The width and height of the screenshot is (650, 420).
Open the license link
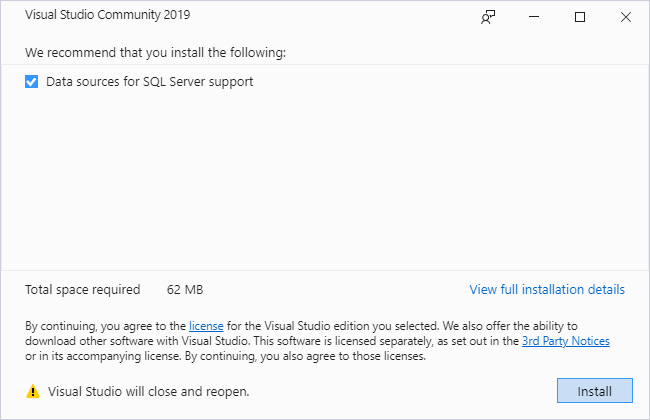pos(206,325)
